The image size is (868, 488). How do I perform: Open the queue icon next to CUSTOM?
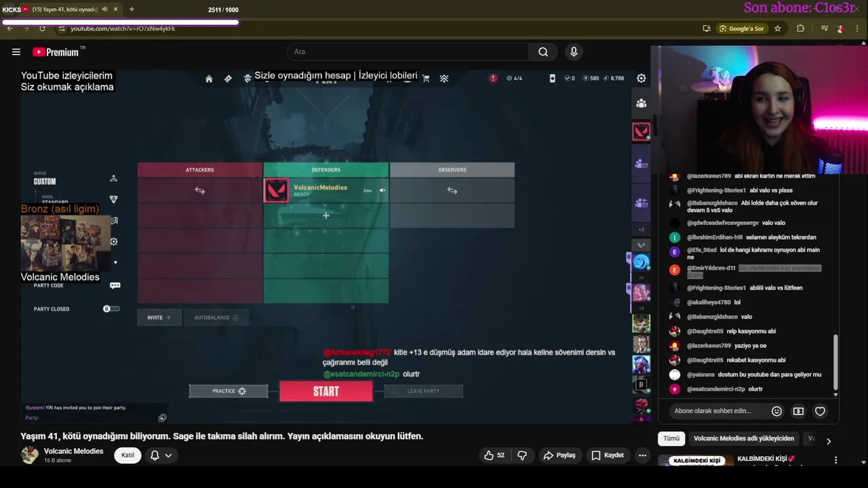tap(113, 179)
